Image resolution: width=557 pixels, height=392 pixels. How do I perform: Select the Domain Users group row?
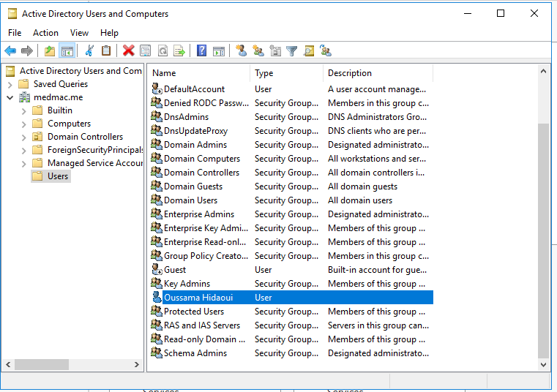pos(291,200)
